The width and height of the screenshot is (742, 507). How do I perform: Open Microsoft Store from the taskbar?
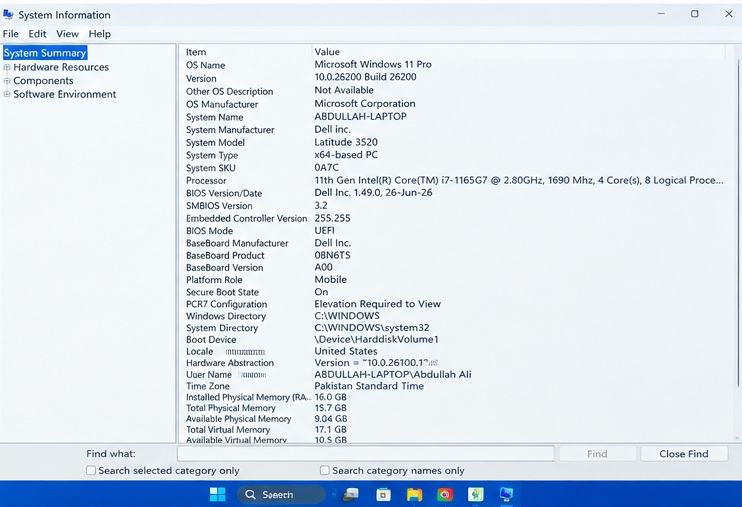[x=383, y=495]
